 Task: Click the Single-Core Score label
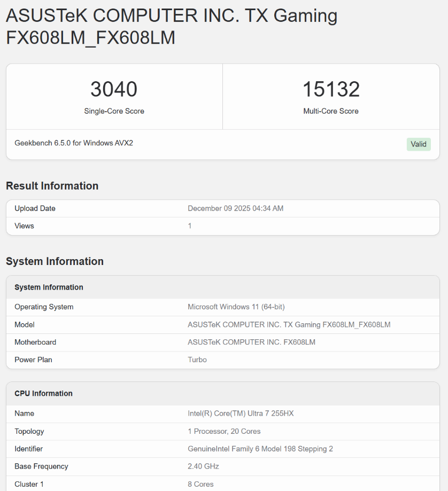click(x=114, y=111)
